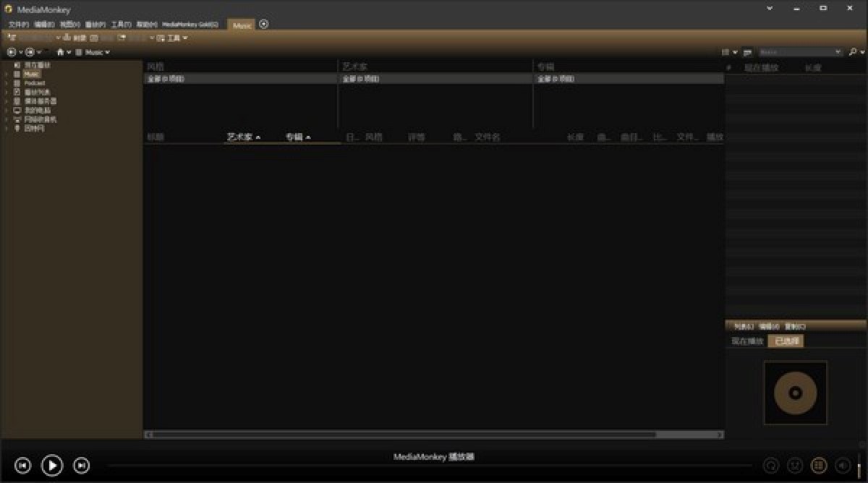Open the search magnifier icon
Viewport: 868px width, 483px height.
[853, 52]
